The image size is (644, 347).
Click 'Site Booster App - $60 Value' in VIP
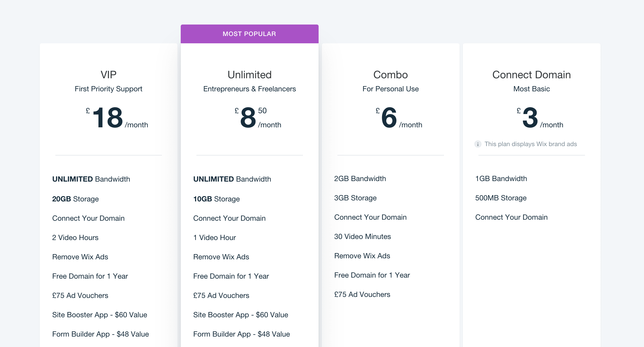[100, 315]
